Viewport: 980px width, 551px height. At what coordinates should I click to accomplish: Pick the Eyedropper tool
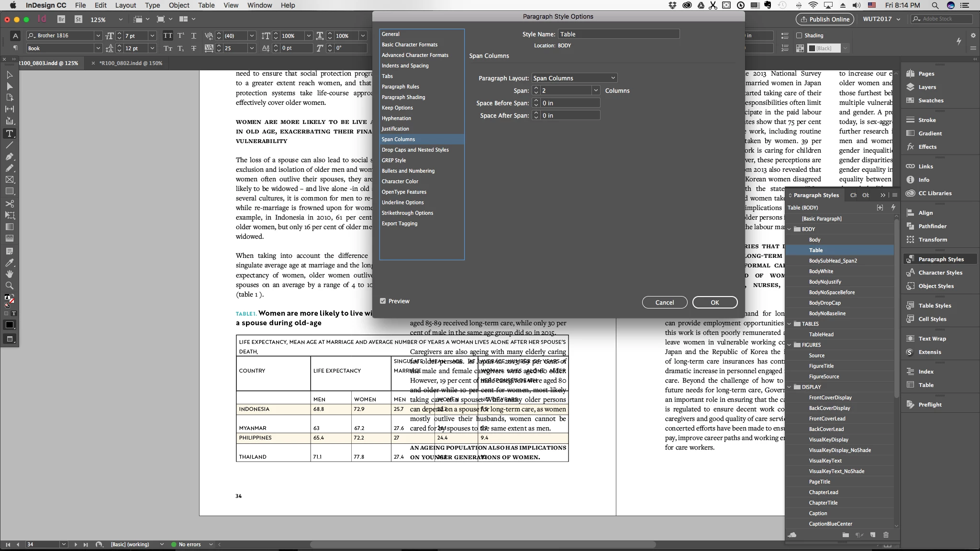click(10, 263)
